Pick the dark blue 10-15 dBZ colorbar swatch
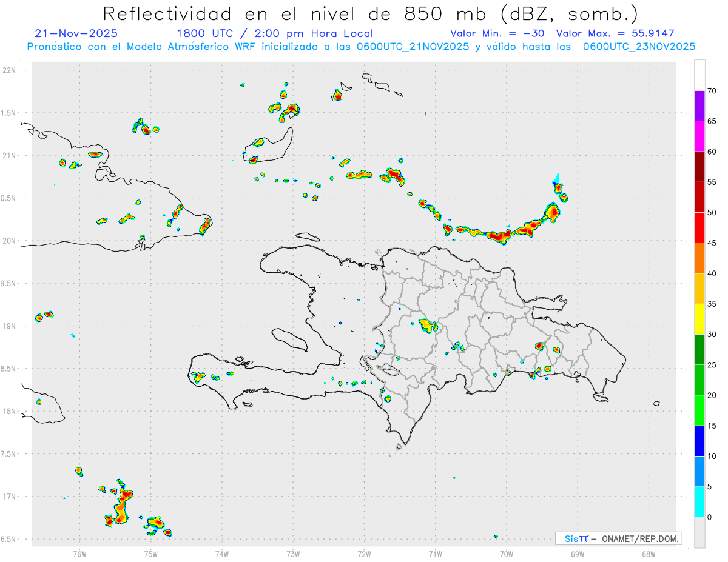 click(699, 441)
